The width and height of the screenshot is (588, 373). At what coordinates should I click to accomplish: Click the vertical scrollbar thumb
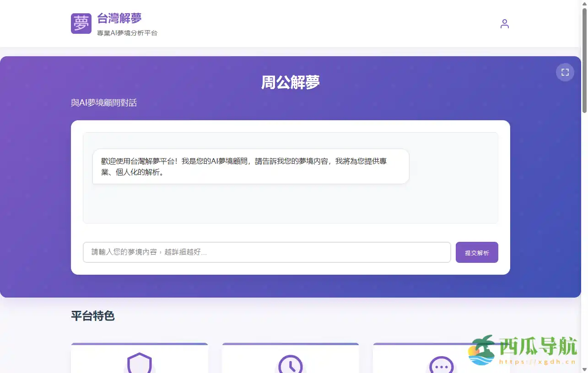click(584, 59)
